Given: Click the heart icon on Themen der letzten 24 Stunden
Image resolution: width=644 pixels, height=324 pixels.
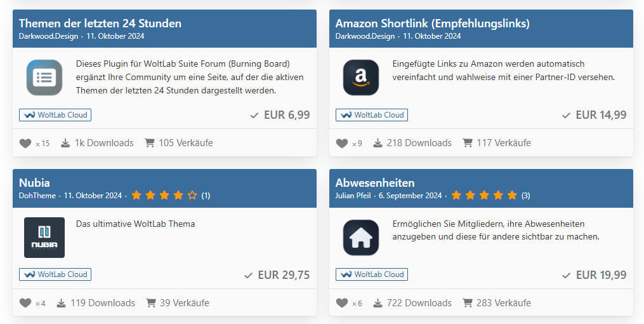Looking at the screenshot, I should coord(25,143).
